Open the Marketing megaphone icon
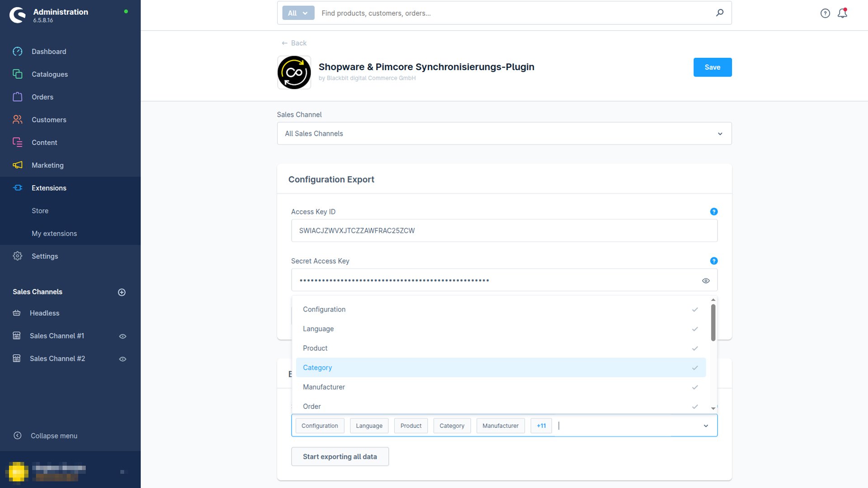 coord(17,165)
